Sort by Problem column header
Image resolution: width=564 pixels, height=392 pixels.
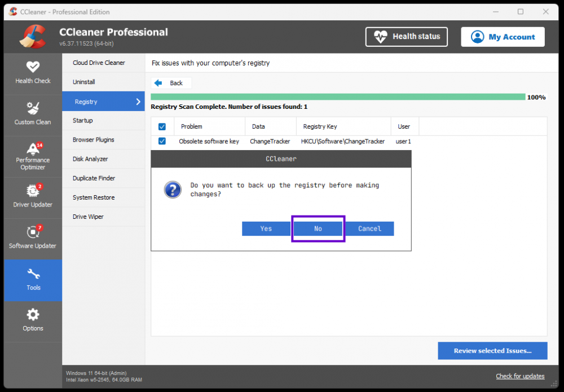pyautogui.click(x=210, y=126)
